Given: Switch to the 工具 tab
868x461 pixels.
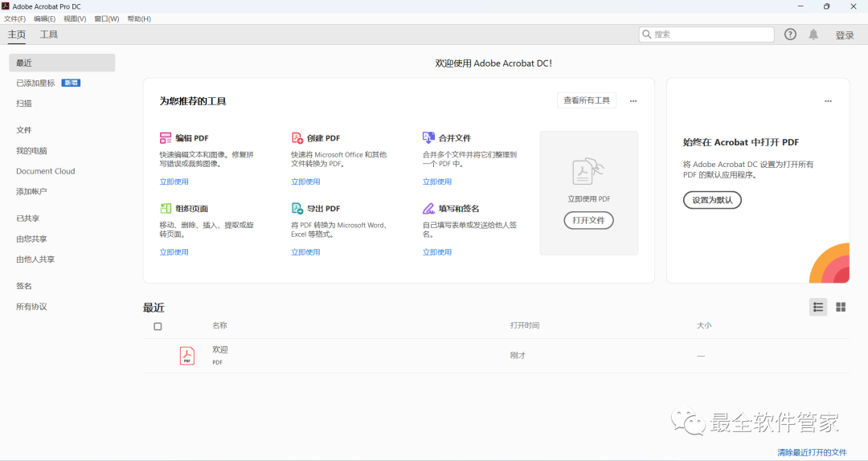Looking at the screenshot, I should tap(49, 35).
